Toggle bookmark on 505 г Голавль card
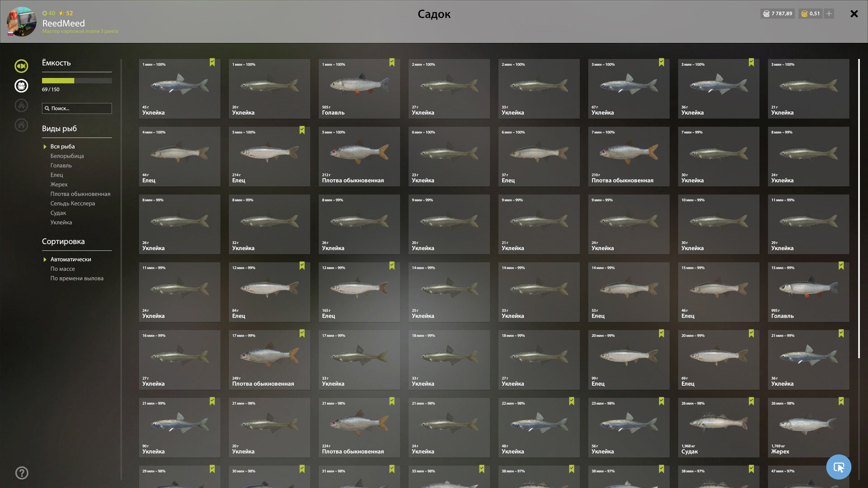The width and height of the screenshot is (868, 488). click(x=392, y=62)
